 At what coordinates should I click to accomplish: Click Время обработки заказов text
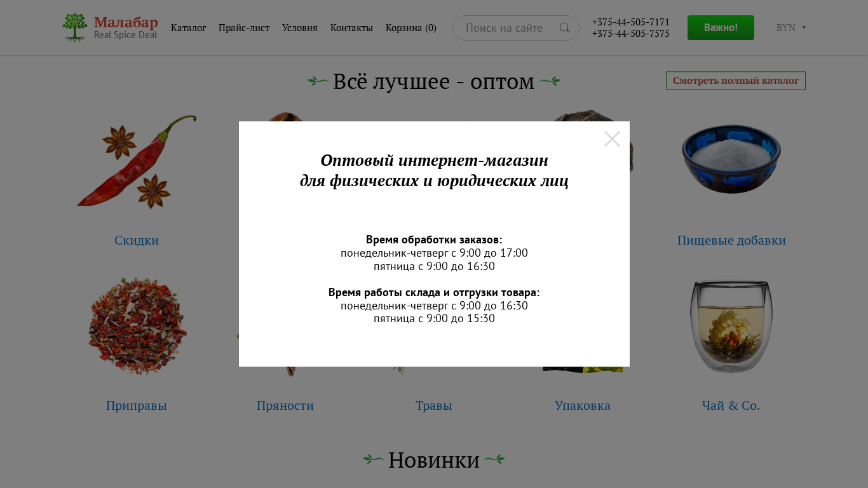[434, 240]
